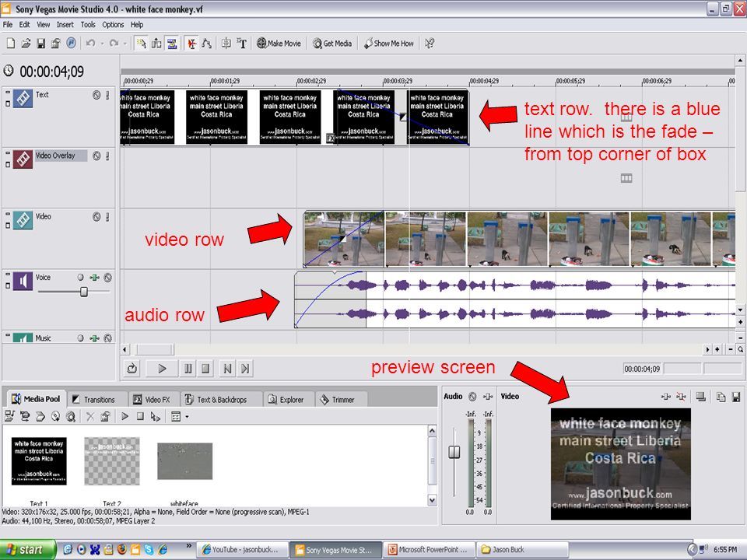Click the Audio master volume fader
Viewport: 747px width, 560px height.
454,451
